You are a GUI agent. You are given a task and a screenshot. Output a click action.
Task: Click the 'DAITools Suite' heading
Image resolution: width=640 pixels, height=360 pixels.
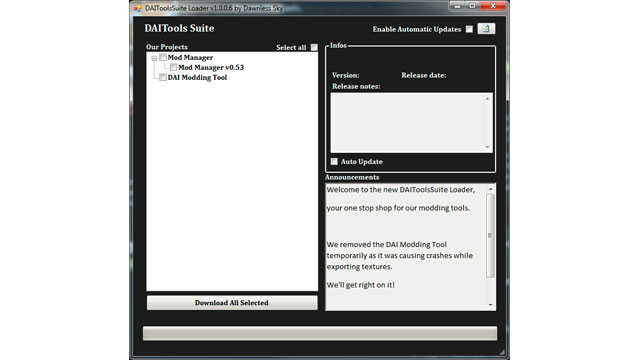pyautogui.click(x=179, y=28)
